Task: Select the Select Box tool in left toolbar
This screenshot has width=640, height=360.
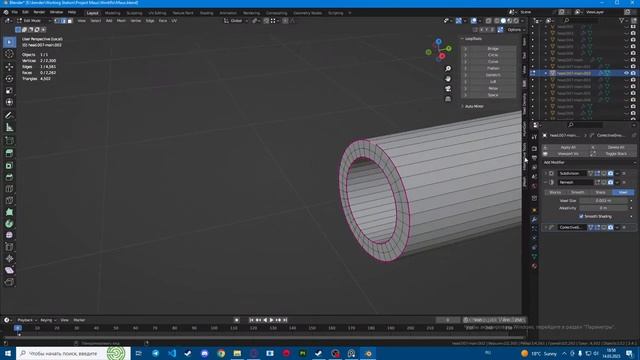Action: pos(9,42)
